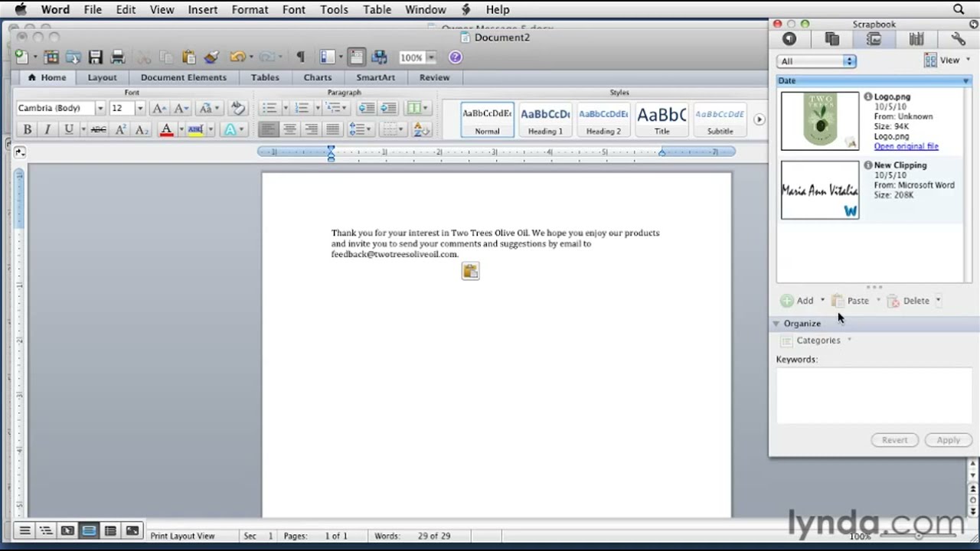
Task: Collapse the Organize section triangle
Action: (776, 324)
